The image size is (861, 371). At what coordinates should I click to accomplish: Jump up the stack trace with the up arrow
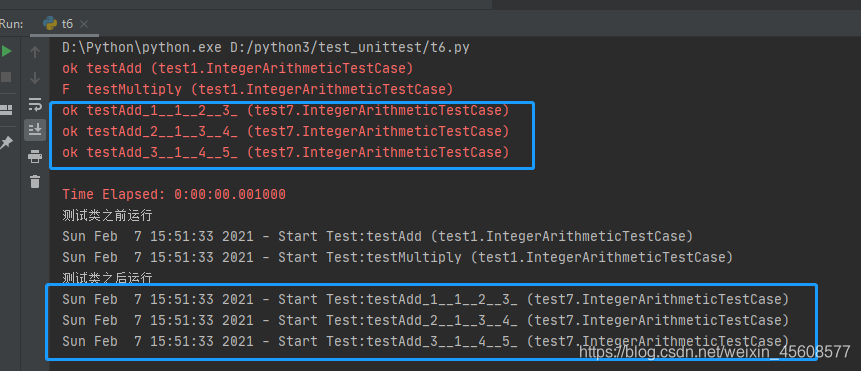point(35,52)
